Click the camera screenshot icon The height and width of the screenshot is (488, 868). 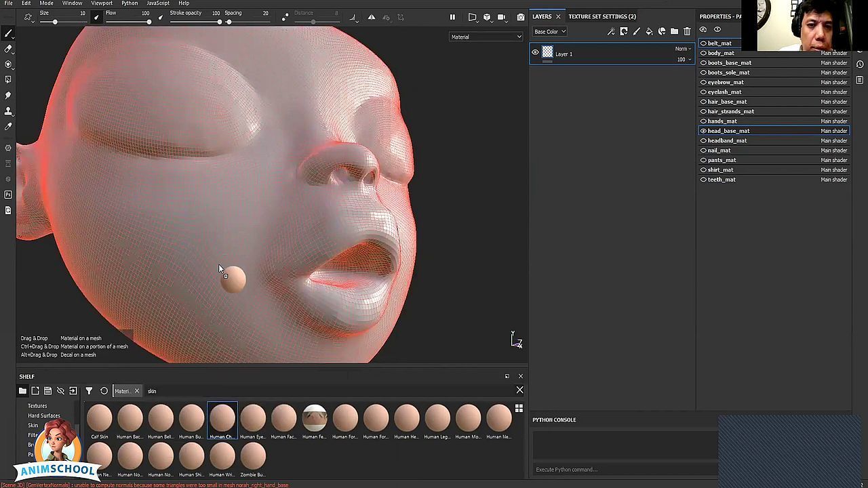tap(520, 17)
